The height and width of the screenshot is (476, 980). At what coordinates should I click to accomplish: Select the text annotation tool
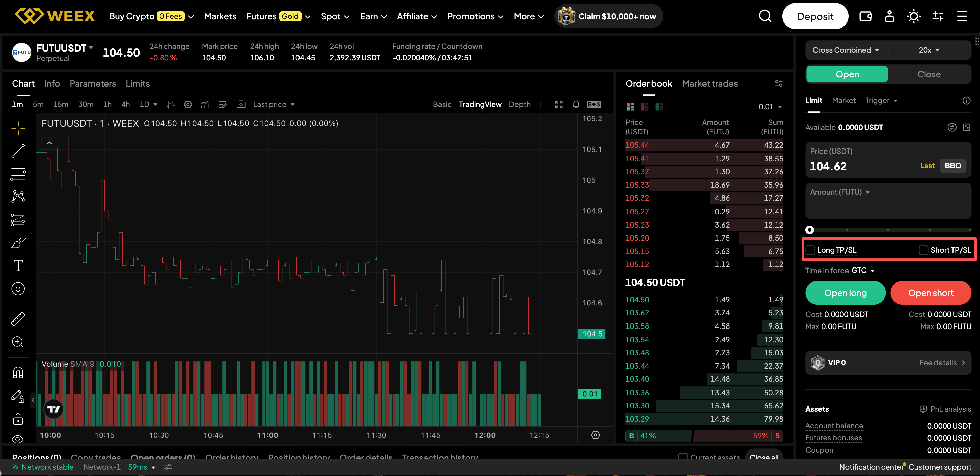pyautogui.click(x=18, y=265)
